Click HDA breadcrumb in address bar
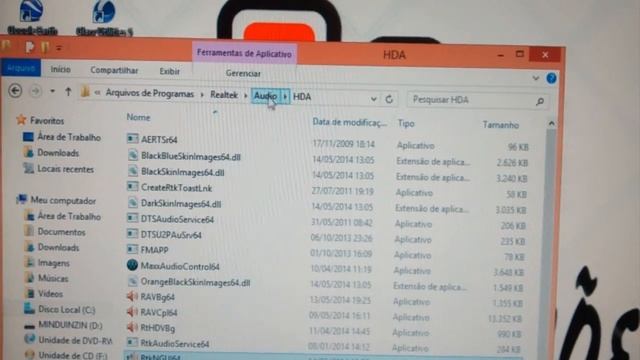 (302, 97)
